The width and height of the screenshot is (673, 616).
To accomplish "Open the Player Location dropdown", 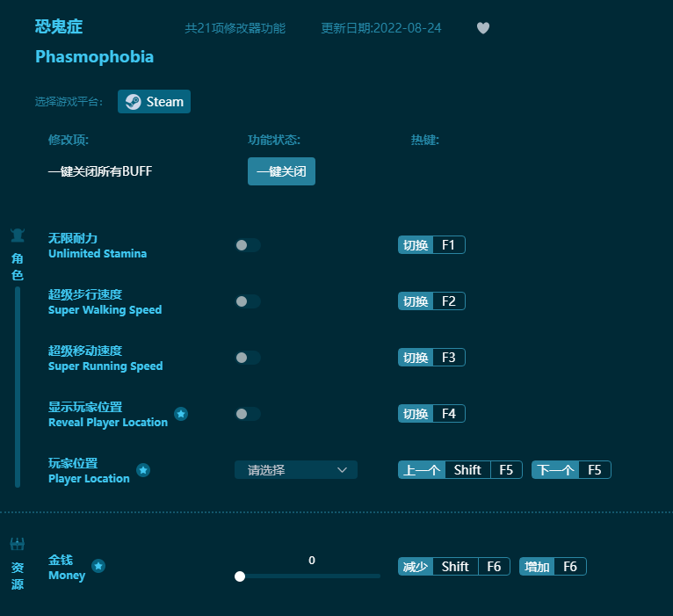I will tap(296, 470).
